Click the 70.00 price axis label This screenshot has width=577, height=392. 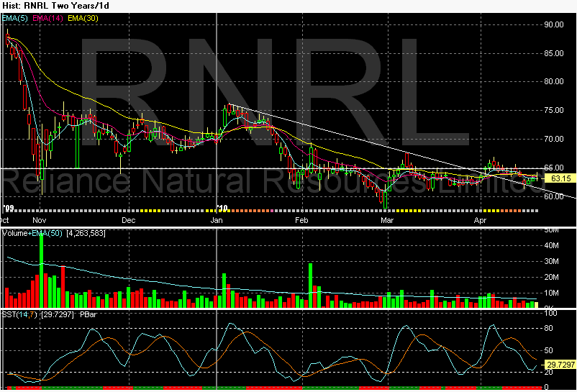click(x=554, y=139)
